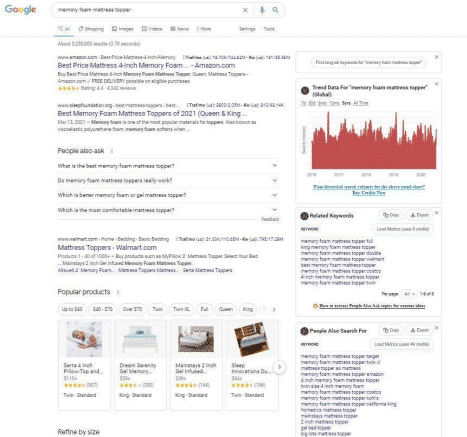Select the 5yrs trend range
Viewport: 467px width, 437px height.
[x=346, y=103]
